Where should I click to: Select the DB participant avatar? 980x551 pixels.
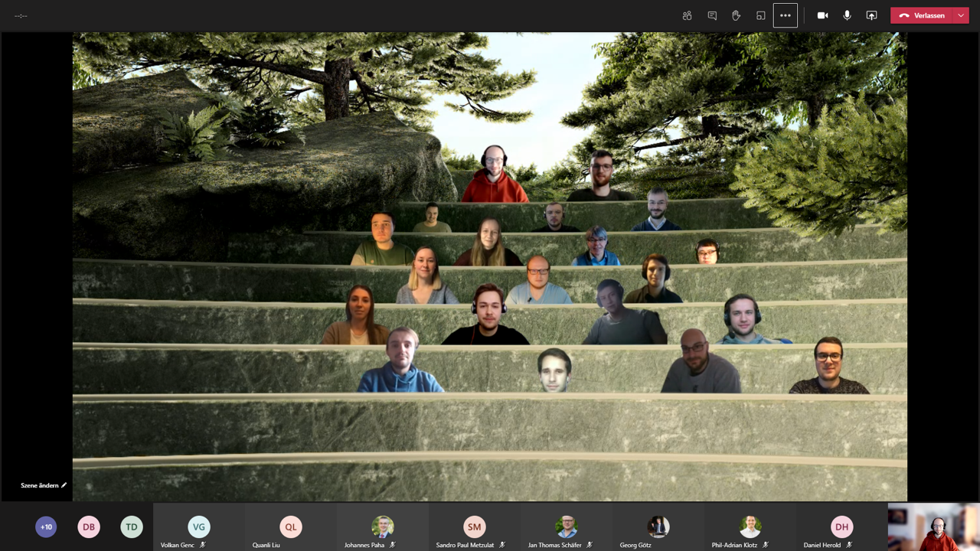pyautogui.click(x=89, y=527)
